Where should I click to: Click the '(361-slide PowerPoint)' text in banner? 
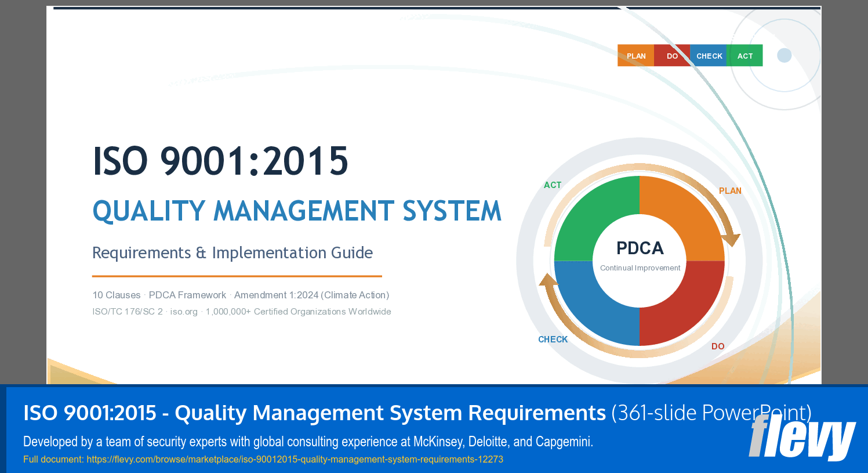click(x=711, y=413)
